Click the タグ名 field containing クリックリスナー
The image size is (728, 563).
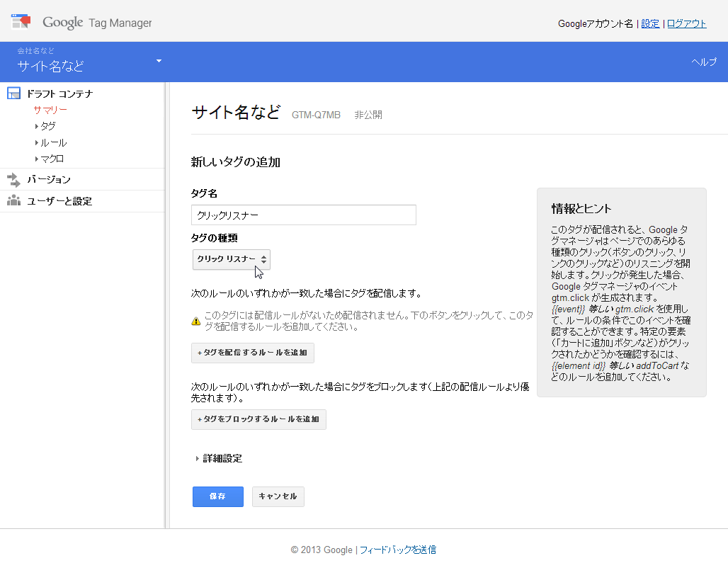303,215
